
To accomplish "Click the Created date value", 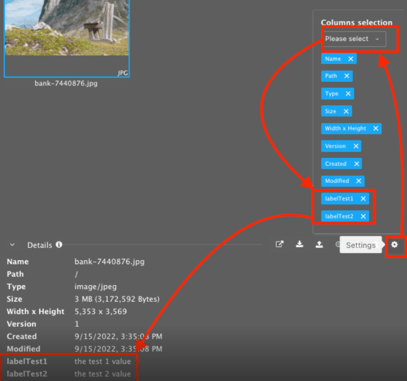I will 118,336.
